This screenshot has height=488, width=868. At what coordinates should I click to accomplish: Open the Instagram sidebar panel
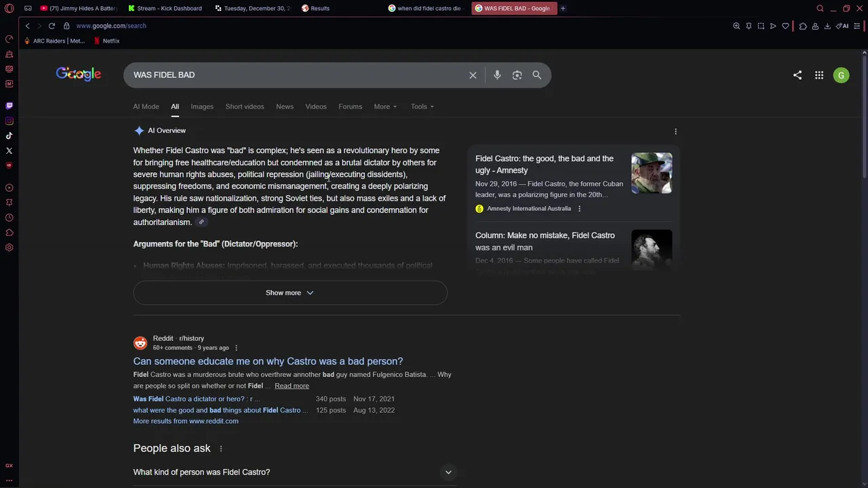tap(9, 121)
